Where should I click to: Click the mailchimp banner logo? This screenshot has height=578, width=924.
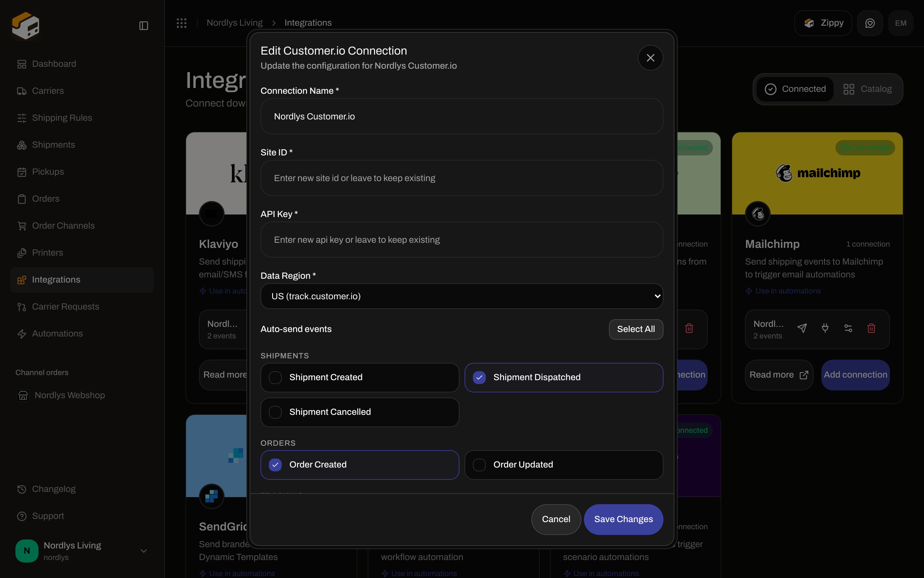click(x=818, y=173)
